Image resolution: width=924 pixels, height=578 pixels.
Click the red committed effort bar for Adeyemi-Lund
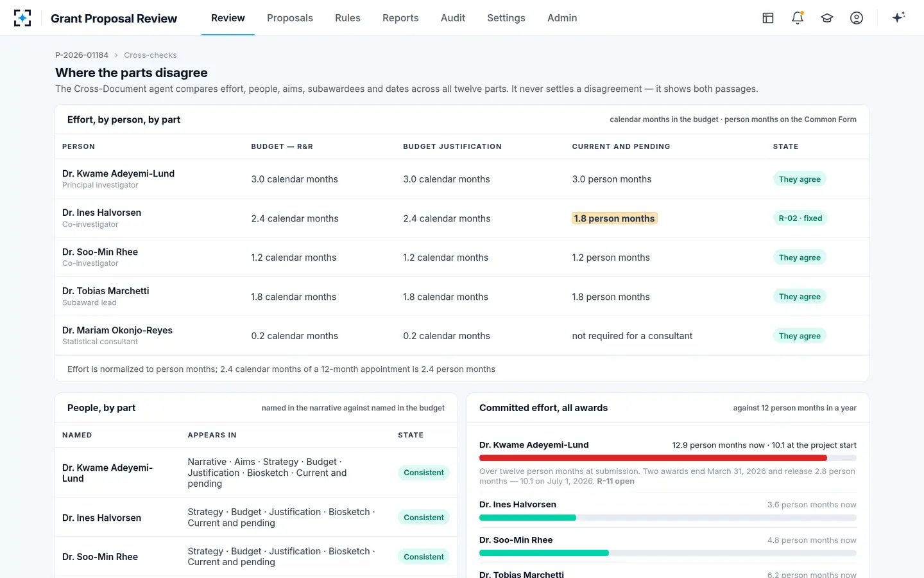point(653,458)
